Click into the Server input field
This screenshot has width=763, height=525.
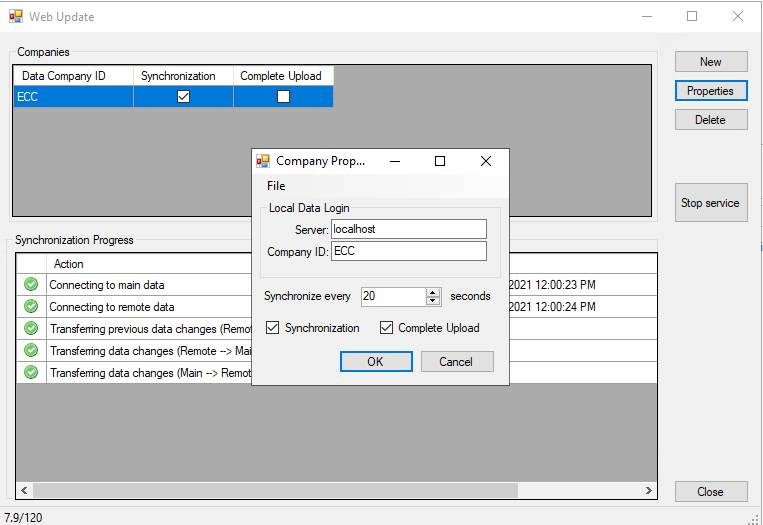click(408, 229)
